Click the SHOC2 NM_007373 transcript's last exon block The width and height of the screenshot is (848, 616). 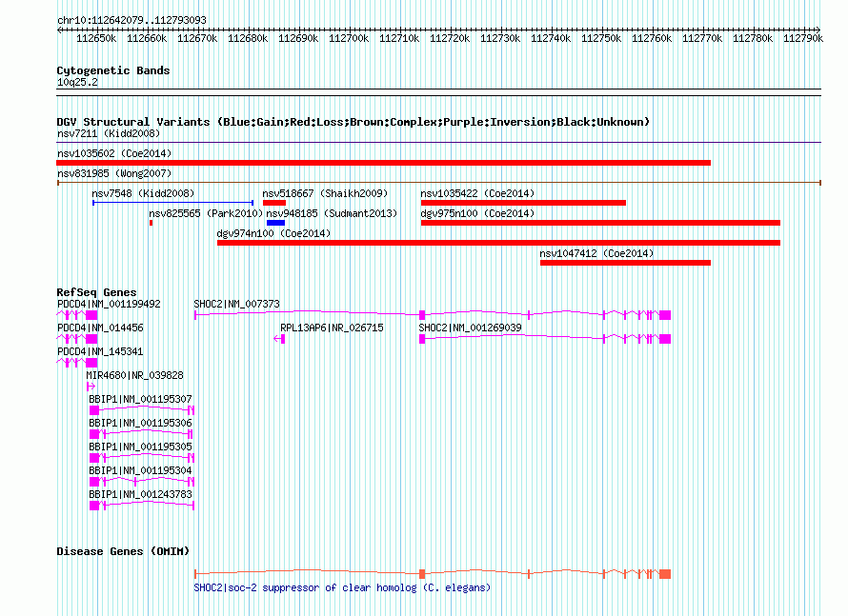pos(665,315)
